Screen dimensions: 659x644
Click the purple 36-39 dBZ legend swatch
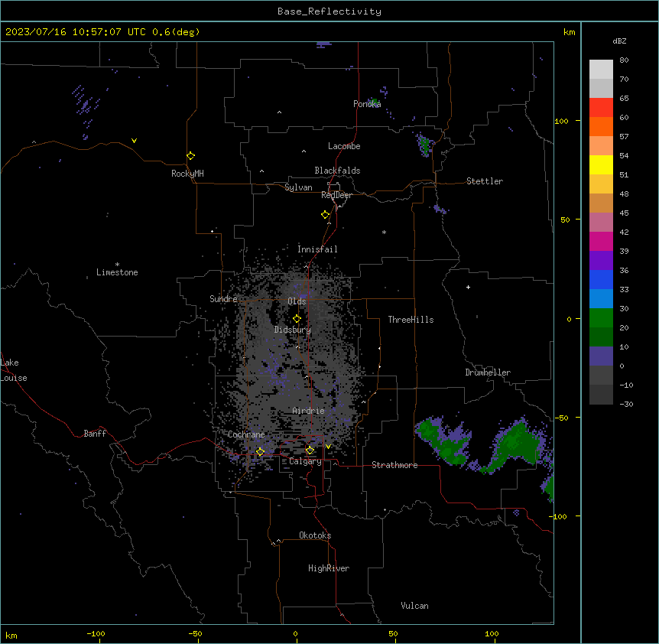tap(601, 261)
